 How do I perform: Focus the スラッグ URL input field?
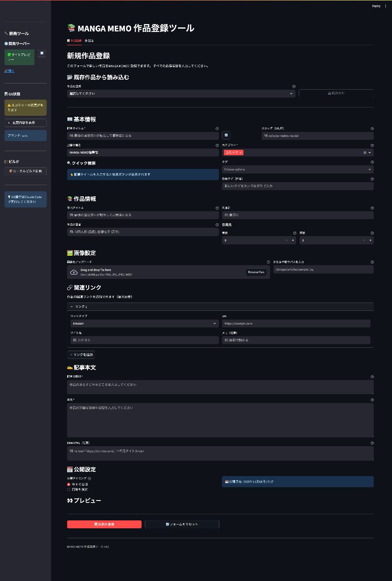click(x=318, y=136)
